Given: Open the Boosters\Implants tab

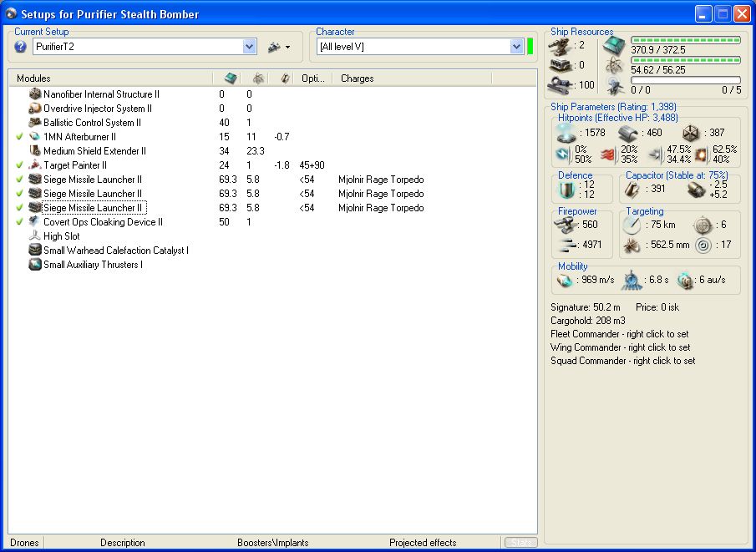Looking at the screenshot, I should 272,543.
